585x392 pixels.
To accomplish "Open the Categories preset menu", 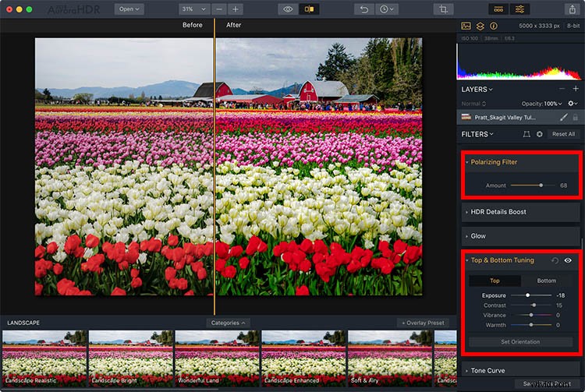I will tap(228, 323).
